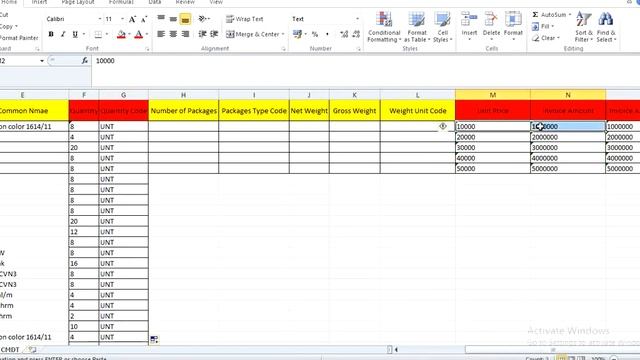This screenshot has height=360, width=640.
Task: Click Format Painter button
Action: (x=19, y=38)
